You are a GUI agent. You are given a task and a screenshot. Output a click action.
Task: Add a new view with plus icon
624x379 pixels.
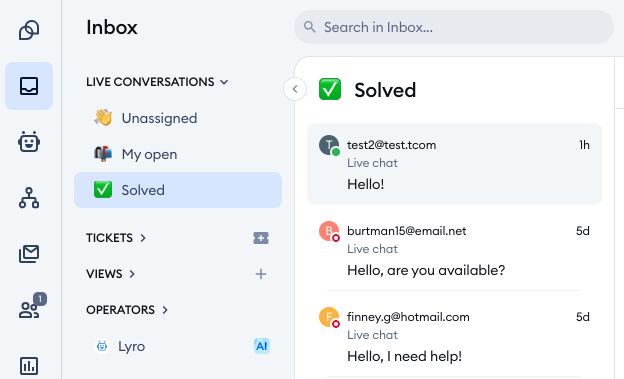click(261, 274)
